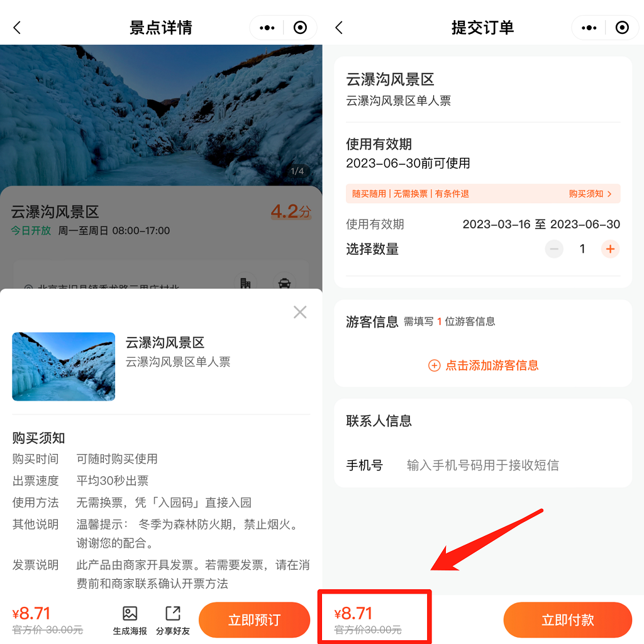
Task: Expand 购买须知 link in orange banner
Action: point(590,194)
